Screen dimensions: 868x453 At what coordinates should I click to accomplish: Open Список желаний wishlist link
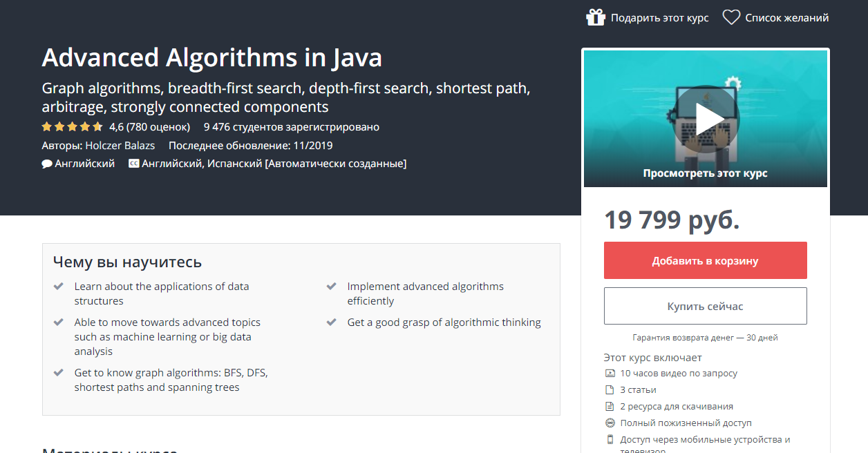tap(786, 18)
